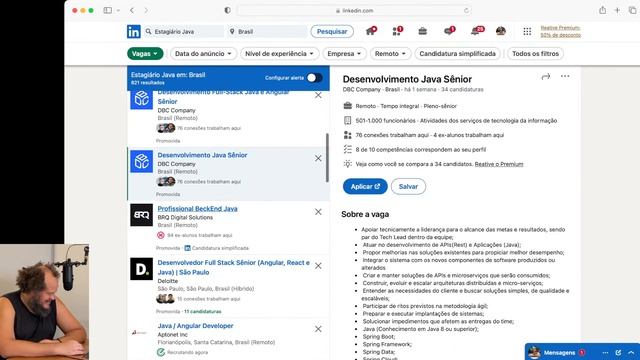Open the Remoto filter dropdown
This screenshot has height=360, width=640.
[390, 53]
